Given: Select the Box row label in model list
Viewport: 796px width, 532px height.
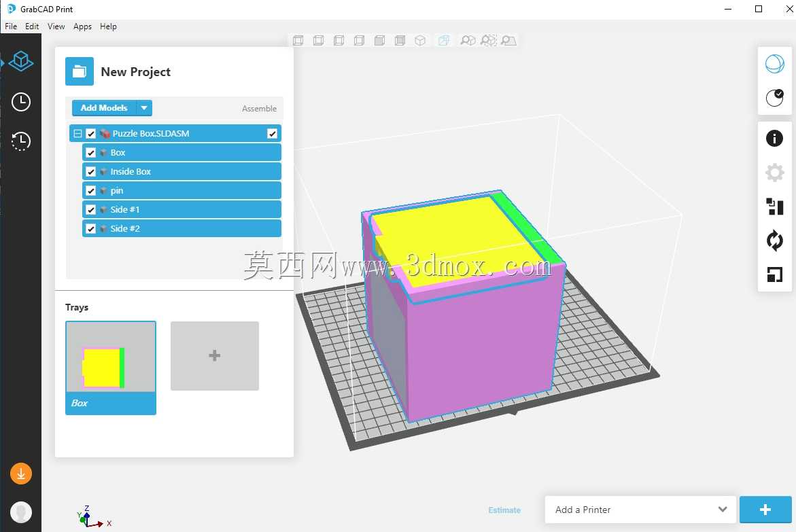Looking at the screenshot, I should point(118,152).
